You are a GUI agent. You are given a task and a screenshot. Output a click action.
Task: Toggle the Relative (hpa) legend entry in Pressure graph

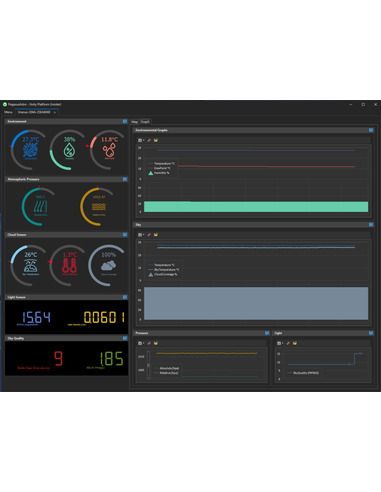[166, 373]
